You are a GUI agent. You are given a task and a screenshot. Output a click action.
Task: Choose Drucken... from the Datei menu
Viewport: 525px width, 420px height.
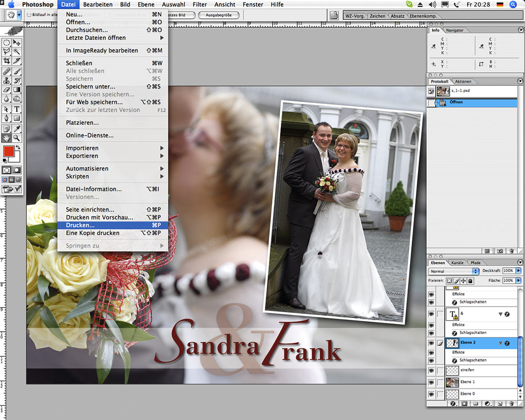pyautogui.click(x=80, y=225)
